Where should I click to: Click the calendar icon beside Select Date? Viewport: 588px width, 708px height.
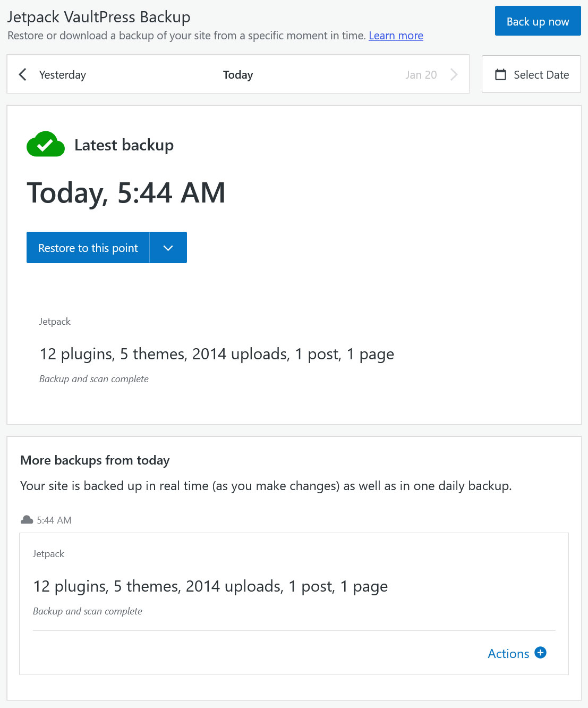coord(500,74)
